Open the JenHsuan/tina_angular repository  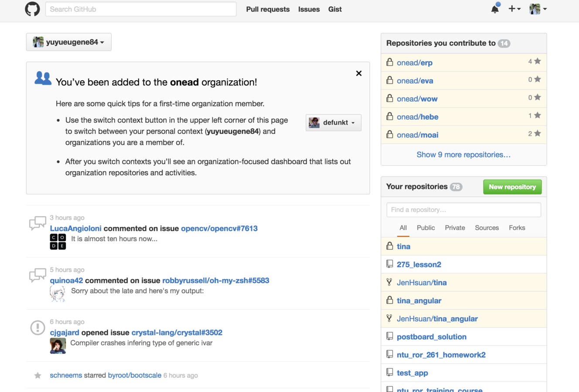pyautogui.click(x=437, y=319)
